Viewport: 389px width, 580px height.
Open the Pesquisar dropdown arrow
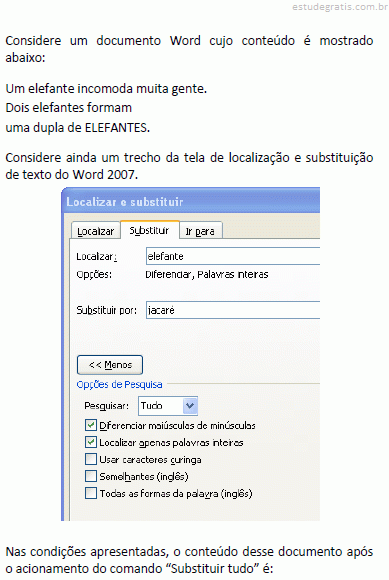tap(190, 406)
